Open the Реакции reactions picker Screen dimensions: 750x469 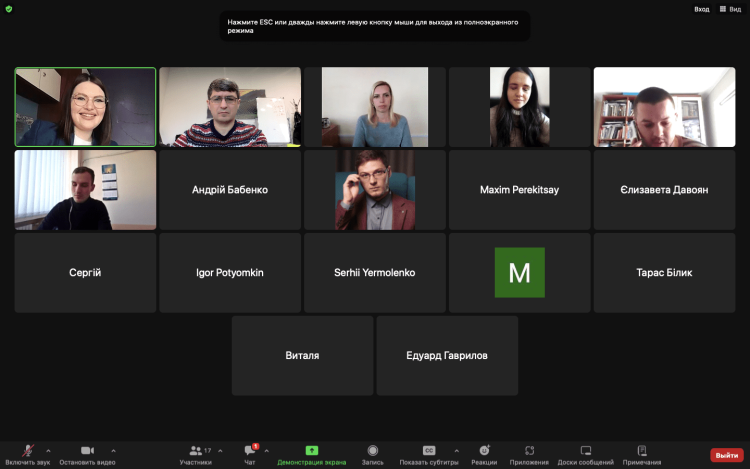point(484,455)
